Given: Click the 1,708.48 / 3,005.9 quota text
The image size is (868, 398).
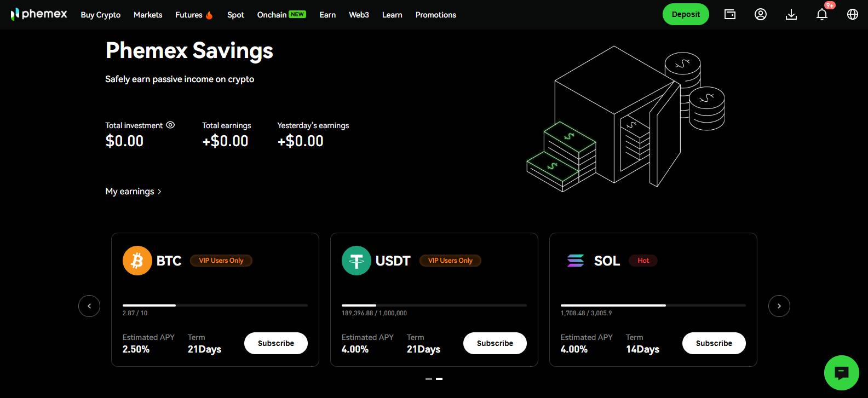Looking at the screenshot, I should pyautogui.click(x=586, y=313).
